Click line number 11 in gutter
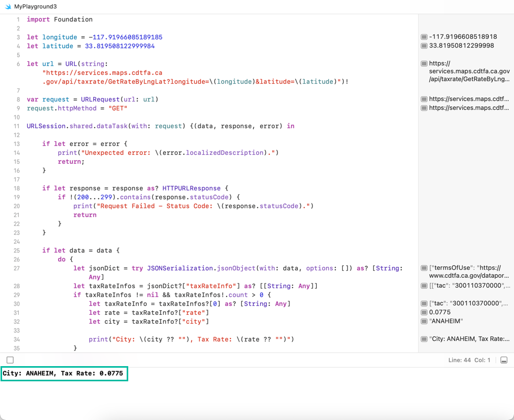 click(x=16, y=126)
